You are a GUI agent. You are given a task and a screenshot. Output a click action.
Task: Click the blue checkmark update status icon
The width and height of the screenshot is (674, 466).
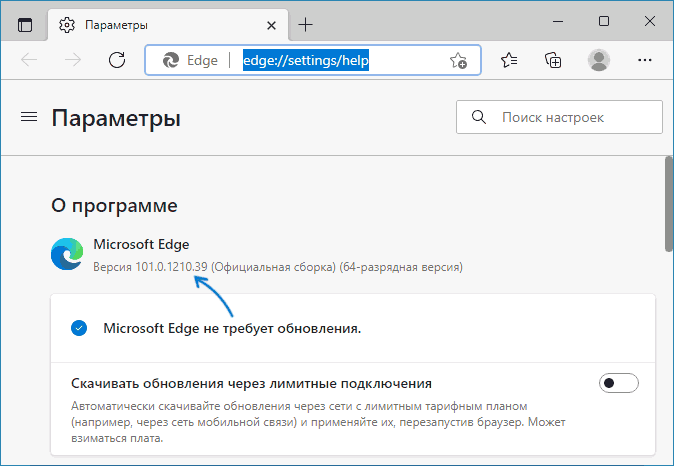[x=79, y=328]
